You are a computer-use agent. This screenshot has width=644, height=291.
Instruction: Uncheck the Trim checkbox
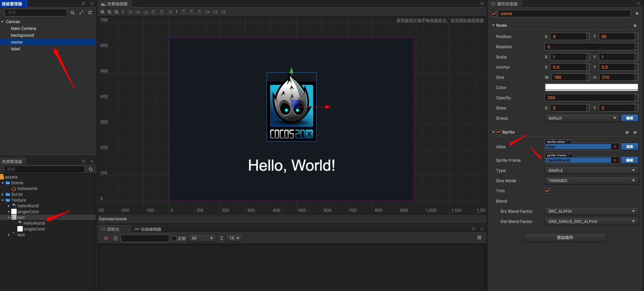(547, 191)
